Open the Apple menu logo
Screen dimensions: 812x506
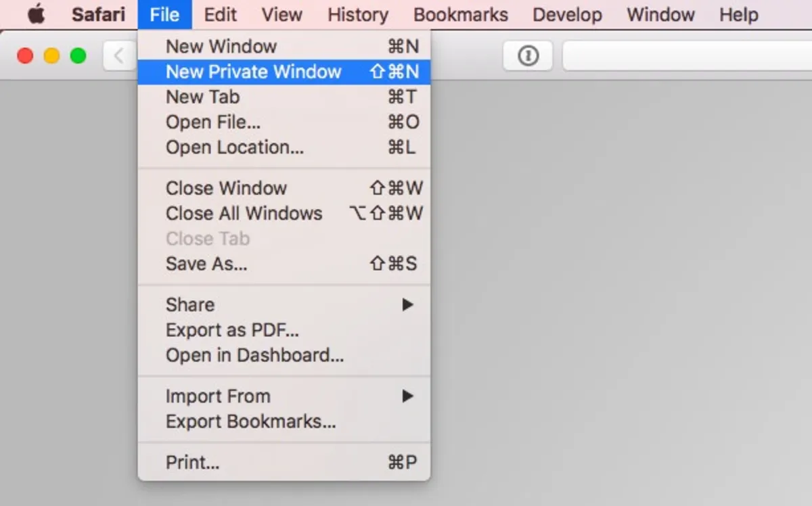pos(36,14)
